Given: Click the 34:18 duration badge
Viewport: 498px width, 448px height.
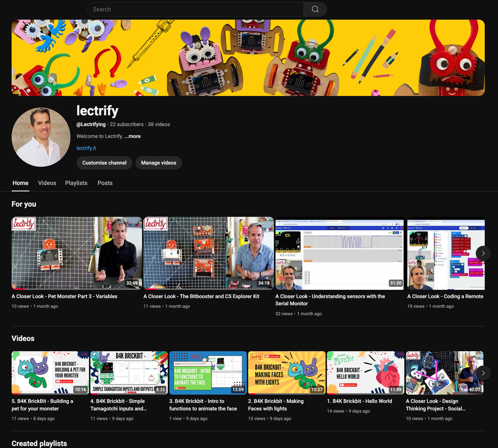Looking at the screenshot, I should tap(264, 283).
